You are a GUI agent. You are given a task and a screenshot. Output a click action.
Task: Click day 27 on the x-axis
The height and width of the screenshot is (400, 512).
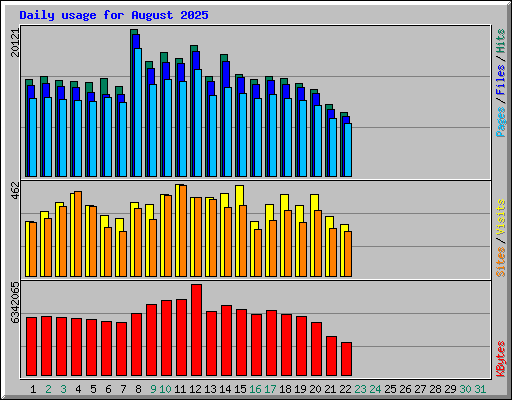pyautogui.click(x=420, y=389)
